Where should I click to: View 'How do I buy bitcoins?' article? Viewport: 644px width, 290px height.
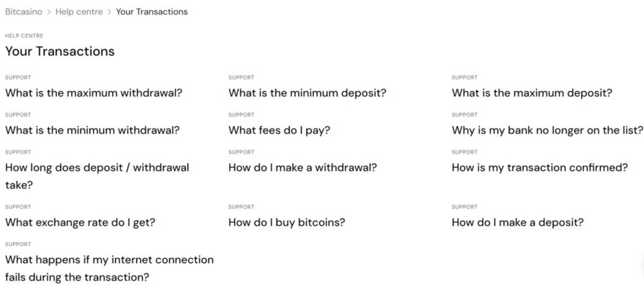tap(287, 222)
